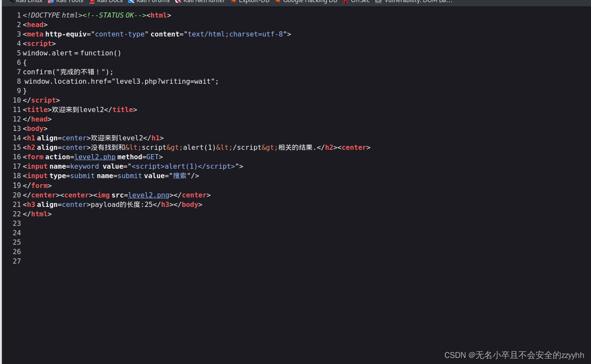
Task: Click the opening head tag on line 2
Action: 35,25
